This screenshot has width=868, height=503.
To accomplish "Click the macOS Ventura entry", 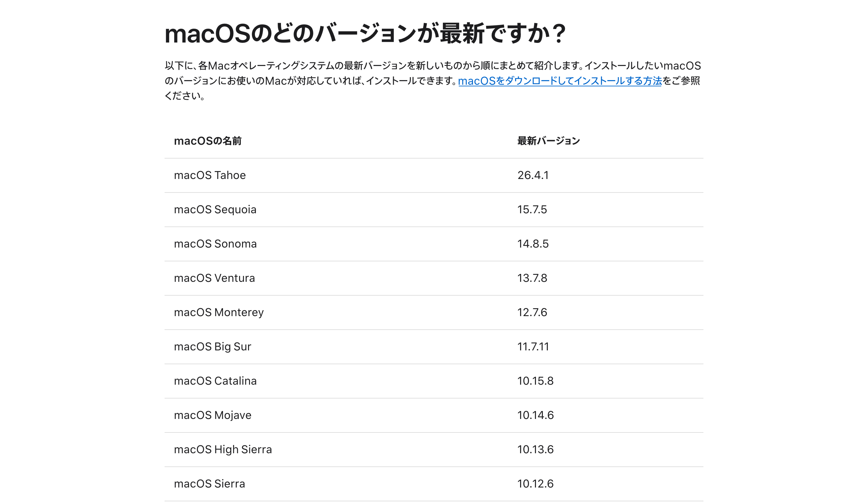I will pyautogui.click(x=214, y=278).
